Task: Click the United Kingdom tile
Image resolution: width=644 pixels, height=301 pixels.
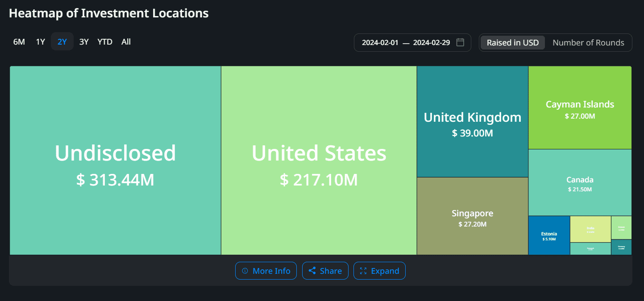Action: 472,122
